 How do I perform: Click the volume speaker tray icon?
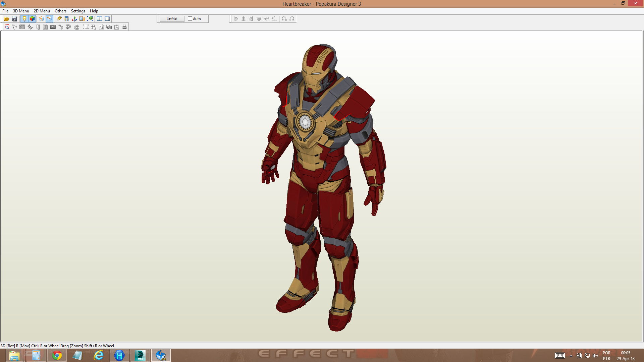[x=595, y=356]
